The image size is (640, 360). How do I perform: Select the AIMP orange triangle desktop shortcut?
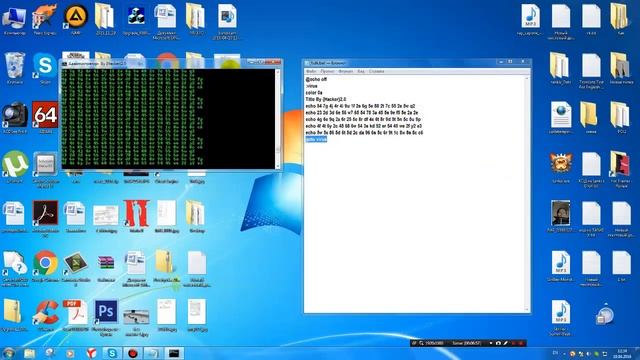76,19
